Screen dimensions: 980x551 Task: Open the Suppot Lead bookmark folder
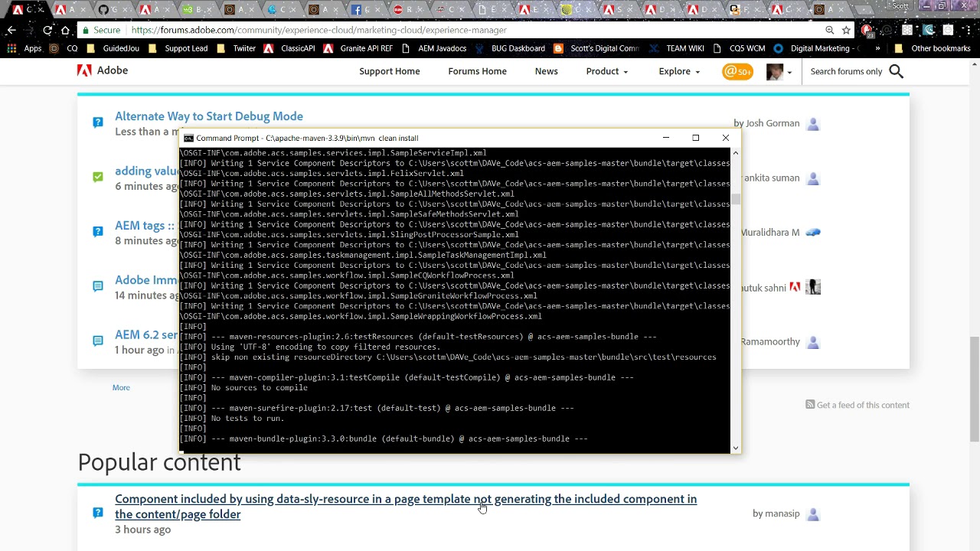(x=178, y=48)
